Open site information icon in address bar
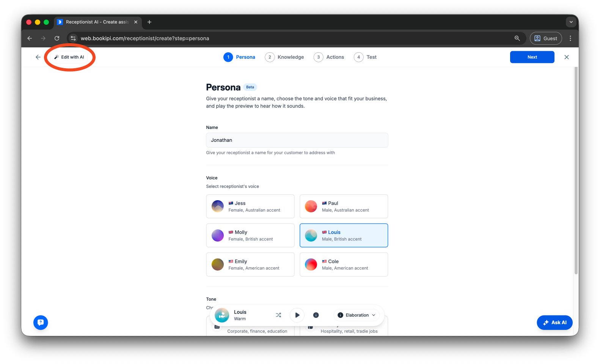The image size is (600, 364). (73, 38)
